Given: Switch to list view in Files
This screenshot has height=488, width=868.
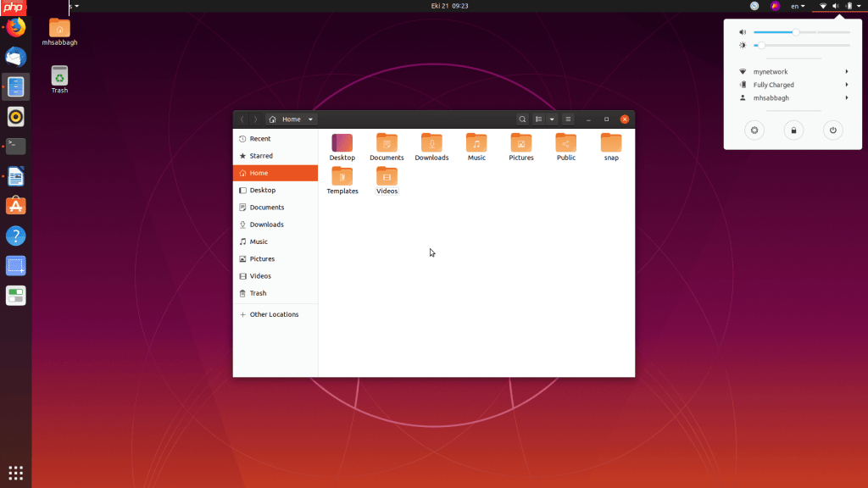Looking at the screenshot, I should tap(540, 119).
